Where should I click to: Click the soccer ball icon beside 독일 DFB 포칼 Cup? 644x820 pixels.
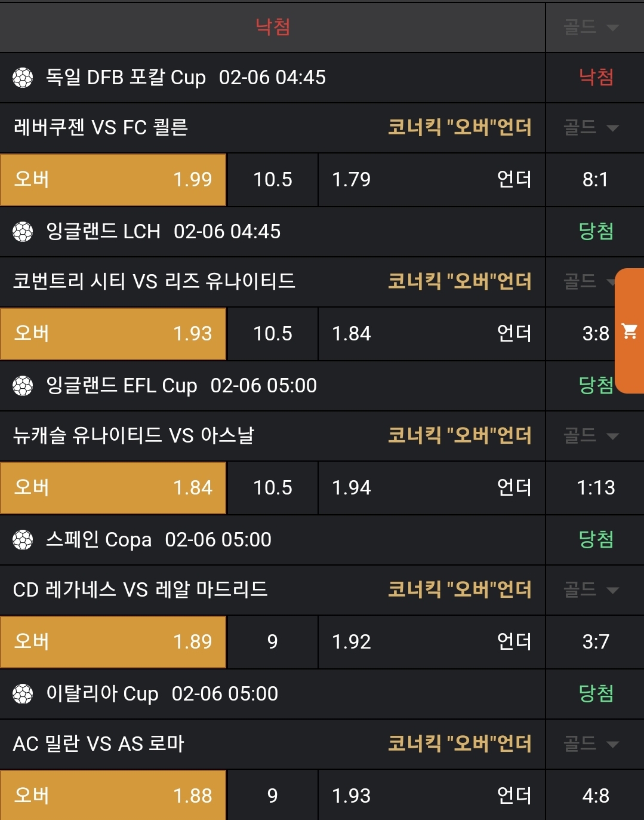23,78
